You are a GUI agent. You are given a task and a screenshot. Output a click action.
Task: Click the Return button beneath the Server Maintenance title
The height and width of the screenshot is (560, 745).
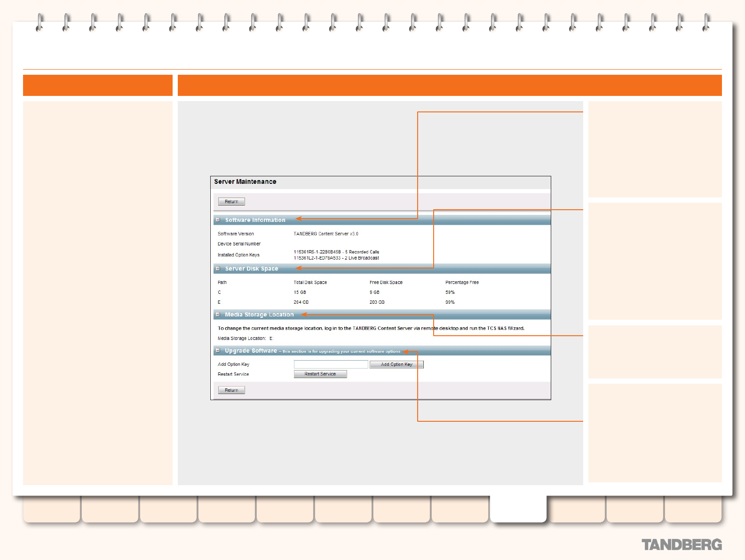pyautogui.click(x=231, y=202)
